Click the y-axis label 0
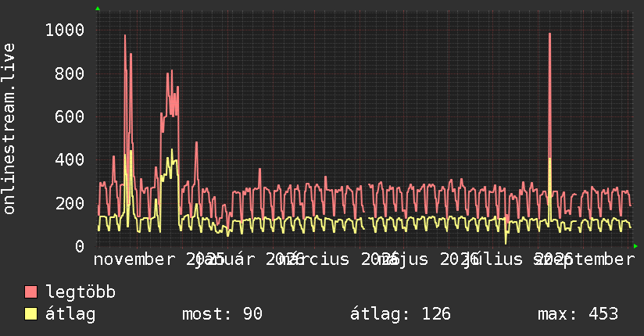This screenshot has width=644, height=336. pos(80,246)
